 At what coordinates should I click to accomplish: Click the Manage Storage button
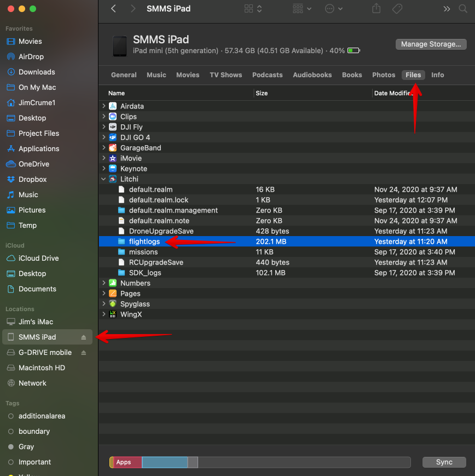pyautogui.click(x=431, y=44)
